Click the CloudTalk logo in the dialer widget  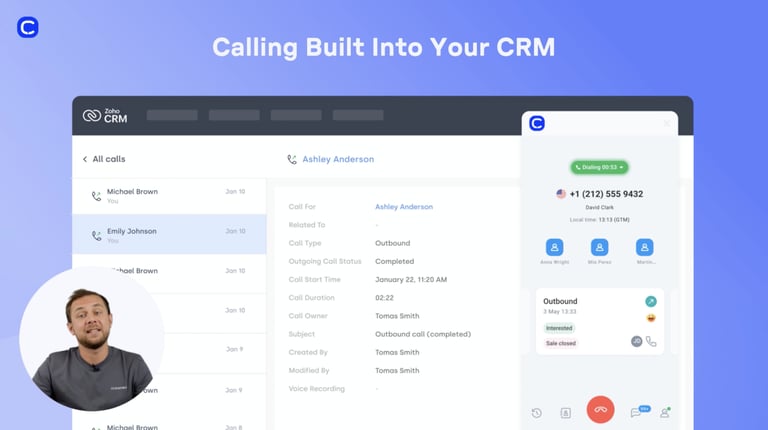tap(537, 123)
